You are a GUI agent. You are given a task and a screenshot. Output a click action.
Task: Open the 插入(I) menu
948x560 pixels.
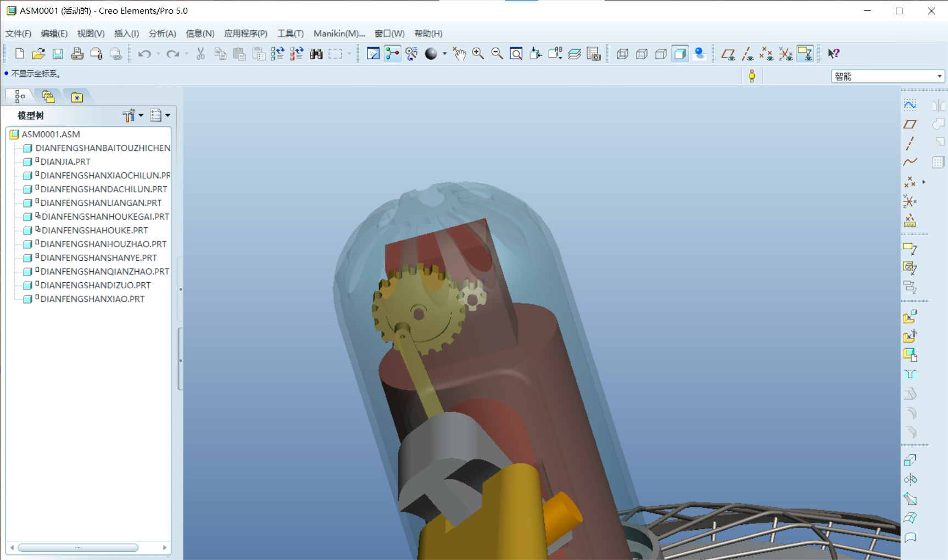point(126,33)
